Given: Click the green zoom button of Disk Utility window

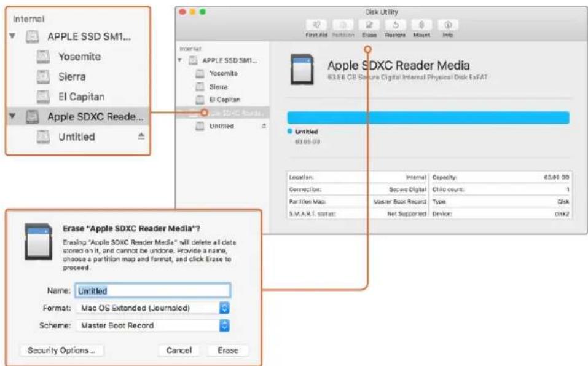Looking at the screenshot, I should click(x=203, y=12).
